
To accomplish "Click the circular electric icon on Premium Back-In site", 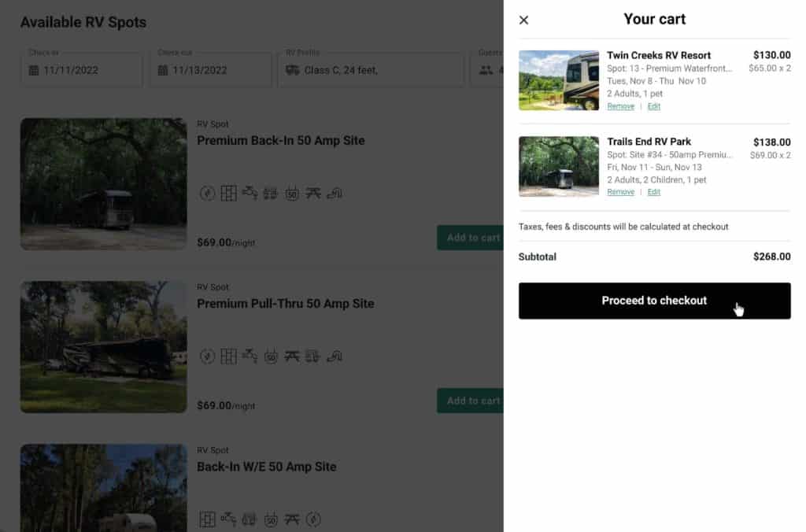I will 207,194.
